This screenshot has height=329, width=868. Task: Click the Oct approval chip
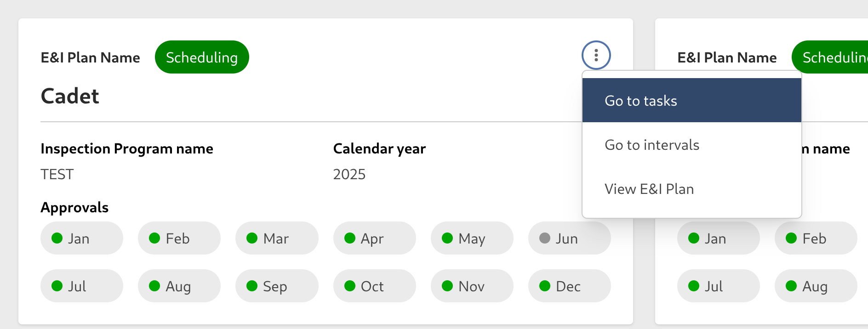[374, 286]
